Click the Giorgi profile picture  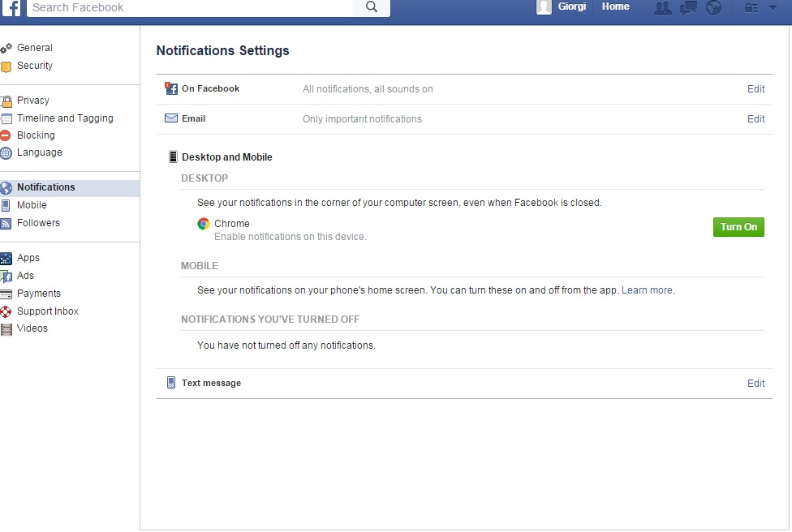[544, 7]
